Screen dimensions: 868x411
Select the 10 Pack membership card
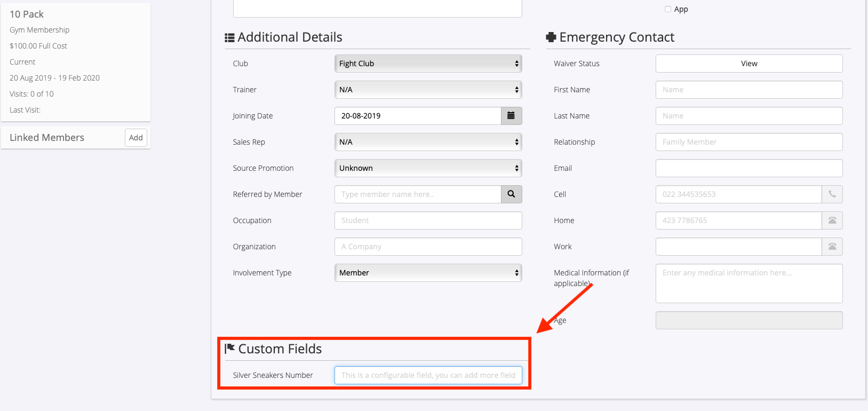[76, 62]
